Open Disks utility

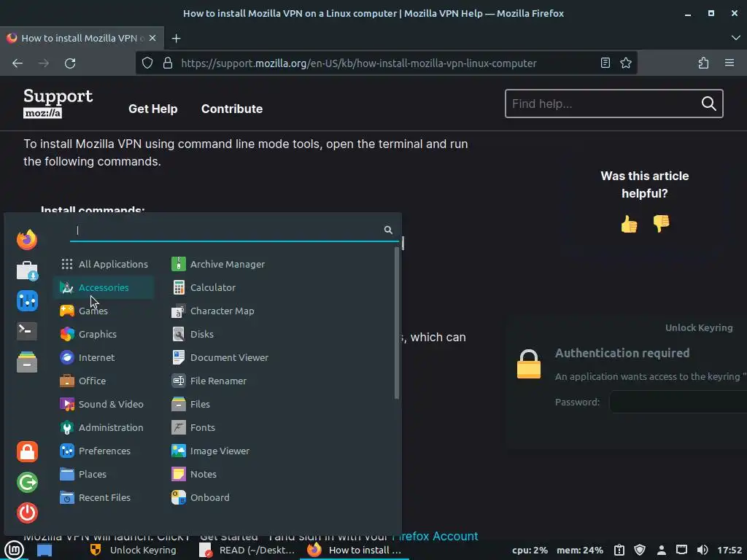[x=193, y=334]
